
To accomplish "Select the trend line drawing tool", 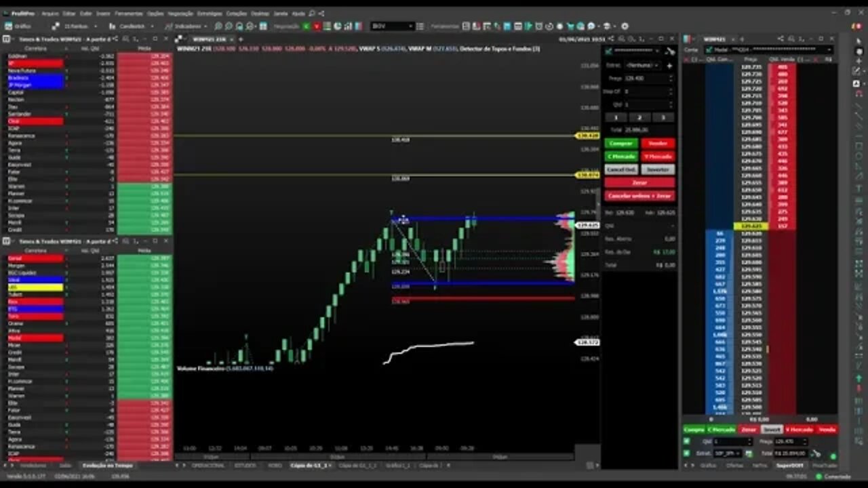I will 859,106.
